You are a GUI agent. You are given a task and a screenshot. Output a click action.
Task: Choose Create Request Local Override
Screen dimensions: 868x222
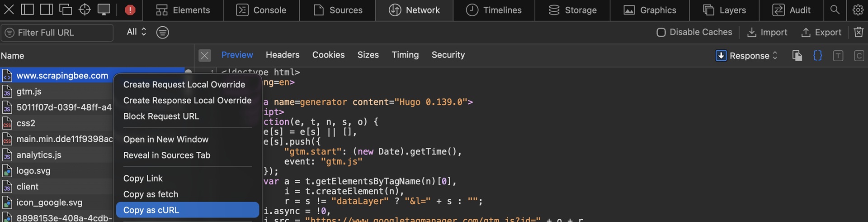tap(187, 85)
